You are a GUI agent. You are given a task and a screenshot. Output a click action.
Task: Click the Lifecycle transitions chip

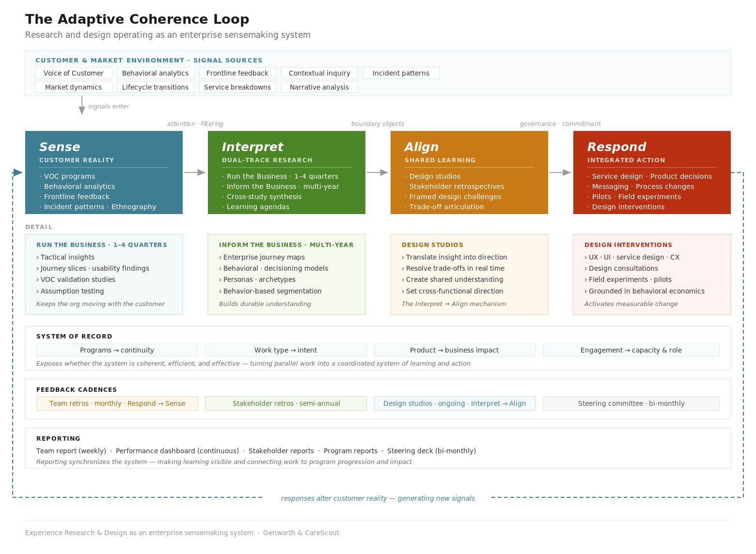click(x=156, y=87)
